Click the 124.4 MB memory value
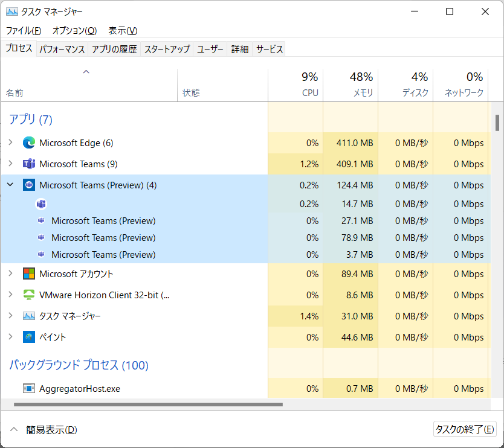504x448 pixels. click(355, 185)
